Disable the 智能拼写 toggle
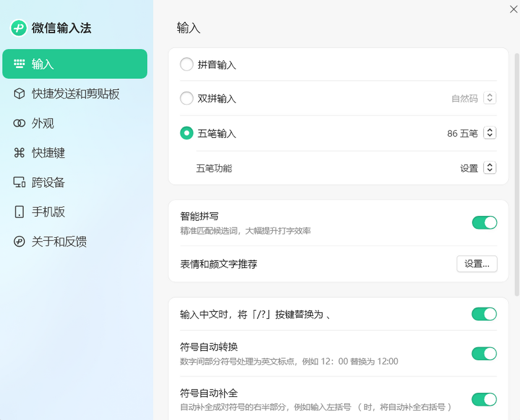This screenshot has width=520, height=420. pyautogui.click(x=484, y=222)
